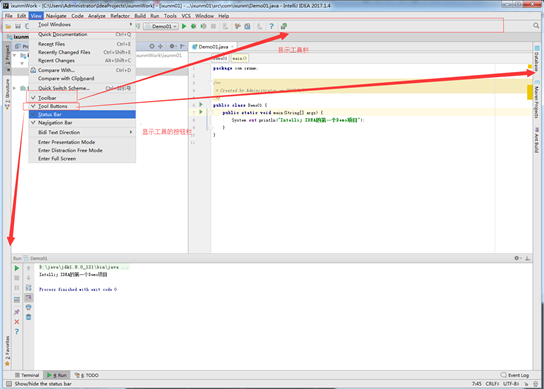The height and width of the screenshot is (389, 544).
Task: Open the Event Log button
Action: click(515, 375)
